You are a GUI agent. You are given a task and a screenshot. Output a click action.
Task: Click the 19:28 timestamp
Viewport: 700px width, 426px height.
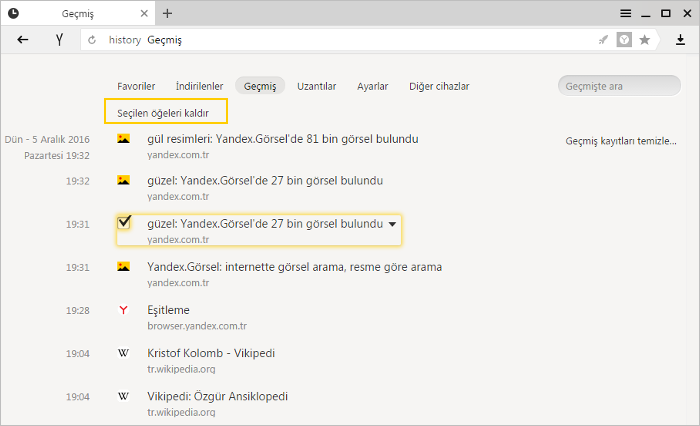78,310
